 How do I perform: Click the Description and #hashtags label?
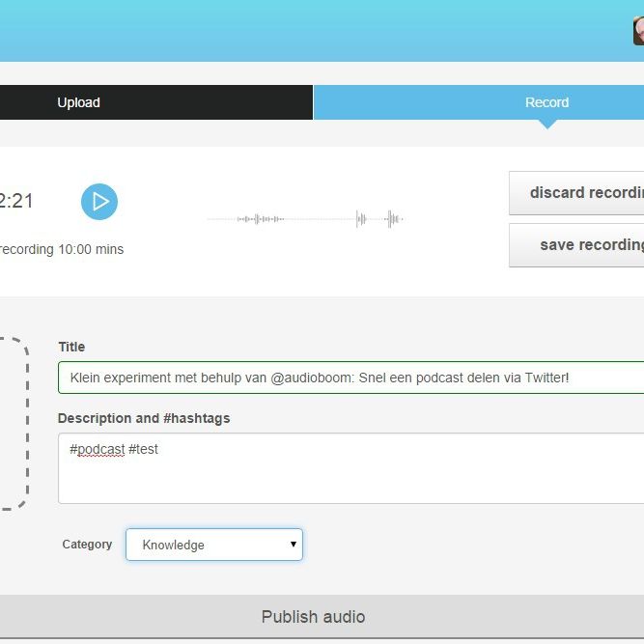[144, 418]
